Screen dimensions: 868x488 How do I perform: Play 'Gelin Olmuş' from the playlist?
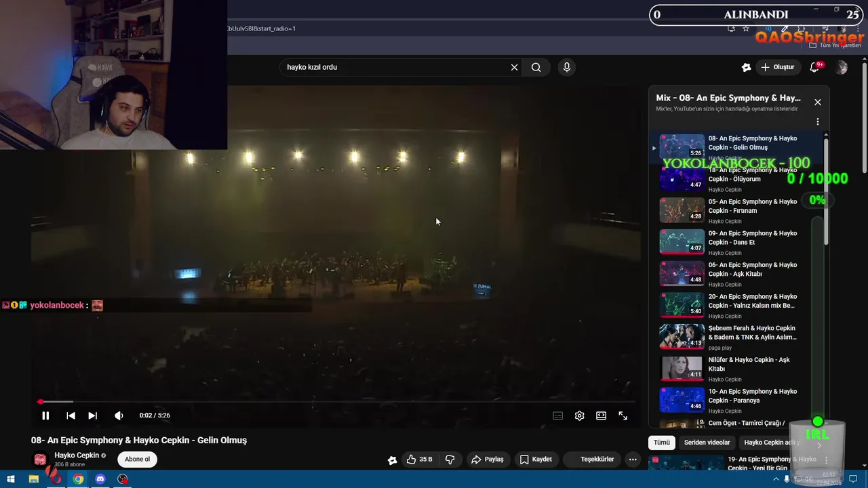tap(736, 147)
